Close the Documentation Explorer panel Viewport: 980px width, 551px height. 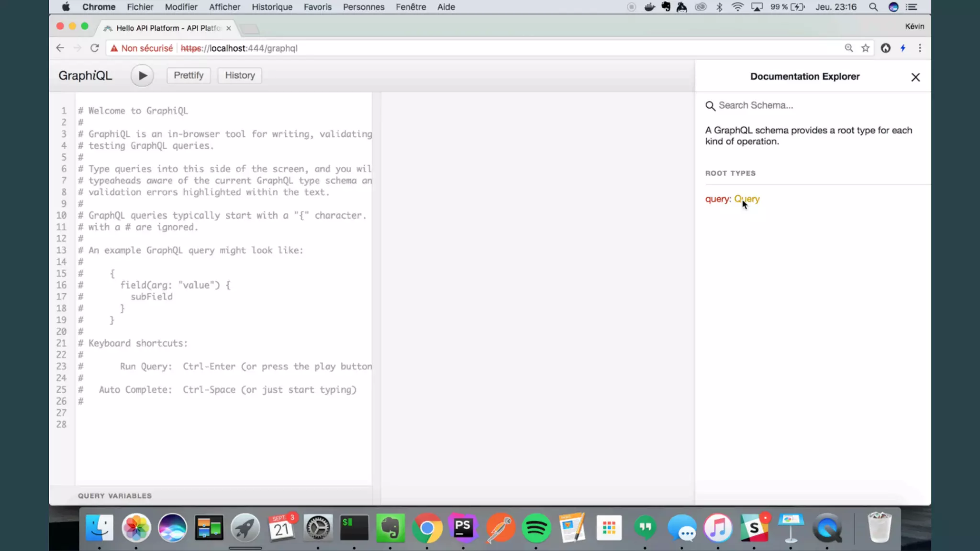[x=915, y=77]
